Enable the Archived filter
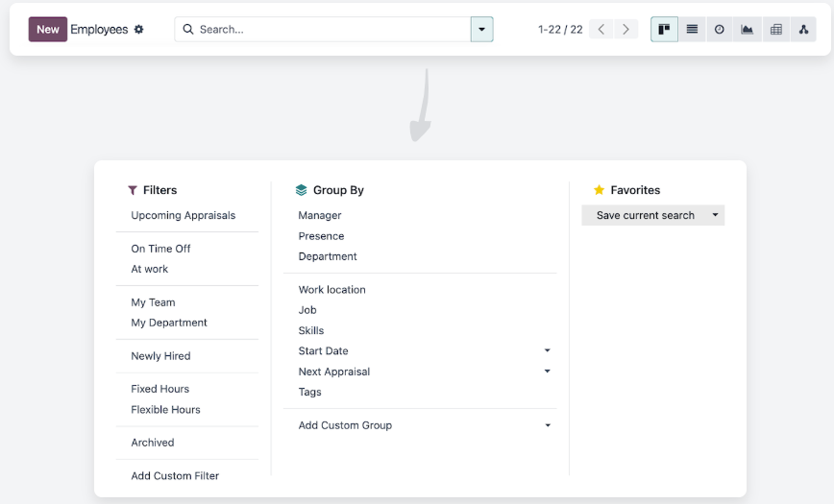The image size is (834, 504). [x=153, y=443]
